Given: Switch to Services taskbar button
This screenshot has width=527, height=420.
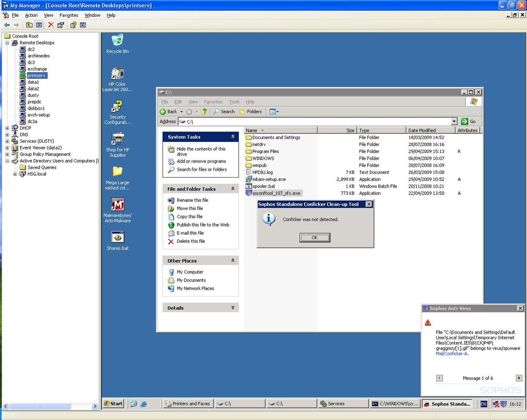Looking at the screenshot, I should 343,404.
